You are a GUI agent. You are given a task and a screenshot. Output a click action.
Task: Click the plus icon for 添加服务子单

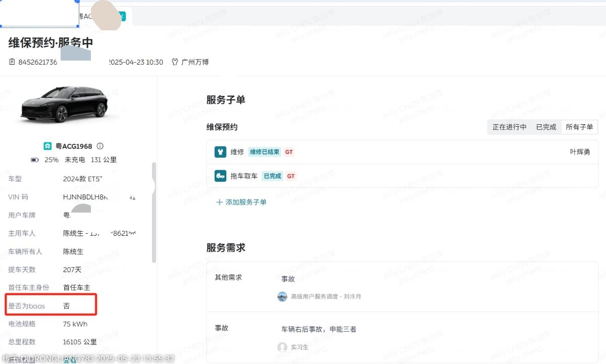point(219,202)
